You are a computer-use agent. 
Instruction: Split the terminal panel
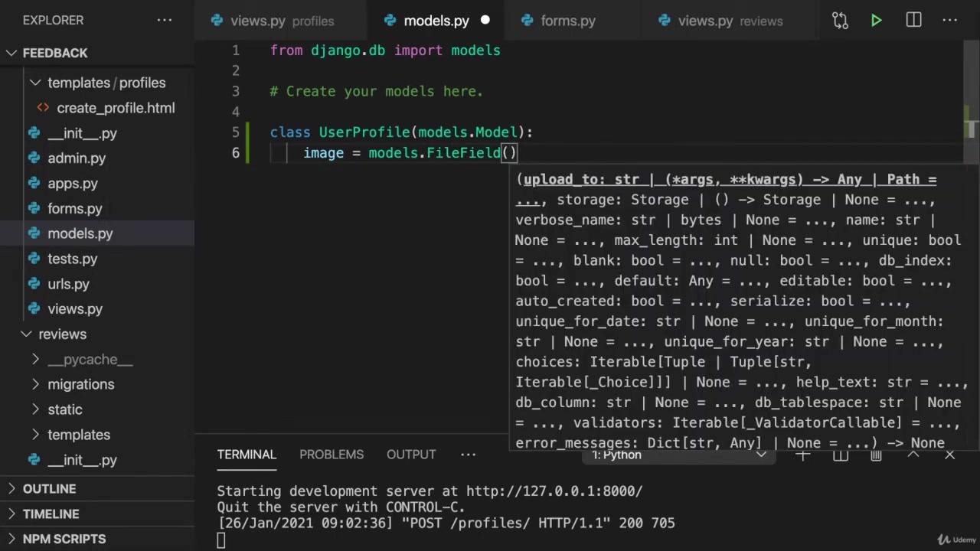point(841,455)
